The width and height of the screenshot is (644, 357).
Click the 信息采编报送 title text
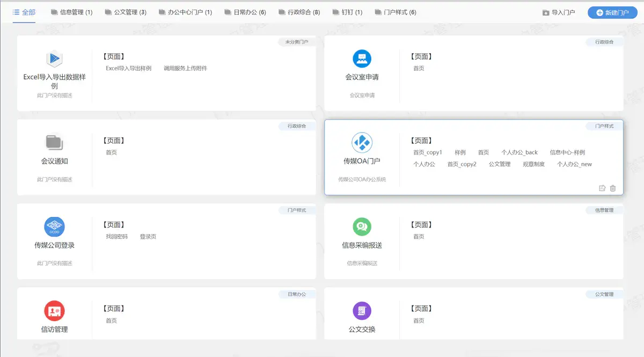362,245
